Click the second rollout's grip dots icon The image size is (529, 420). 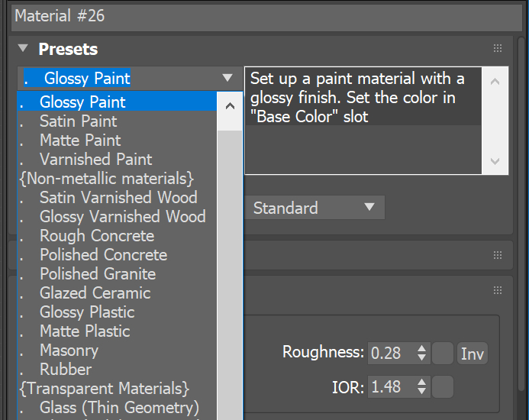pyautogui.click(x=497, y=255)
